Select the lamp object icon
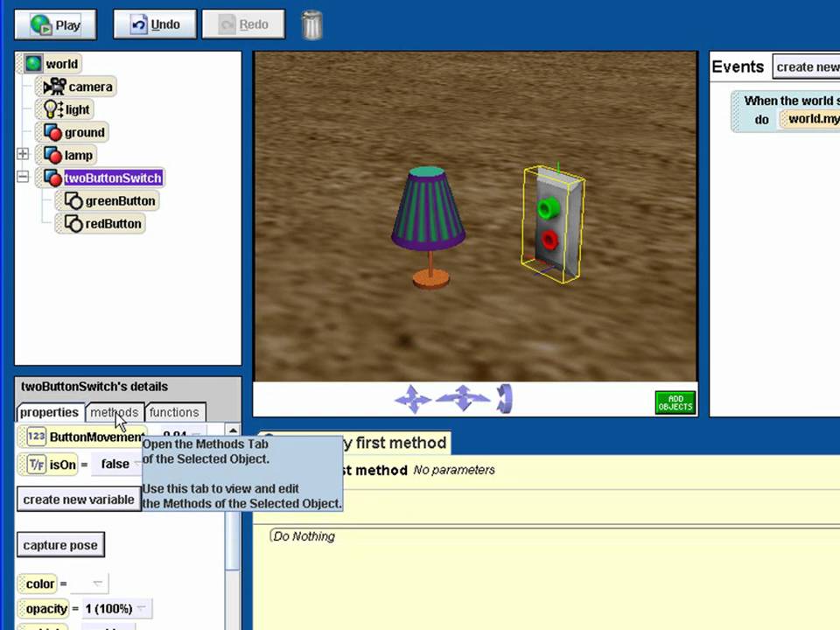The image size is (840, 630). tap(52, 156)
